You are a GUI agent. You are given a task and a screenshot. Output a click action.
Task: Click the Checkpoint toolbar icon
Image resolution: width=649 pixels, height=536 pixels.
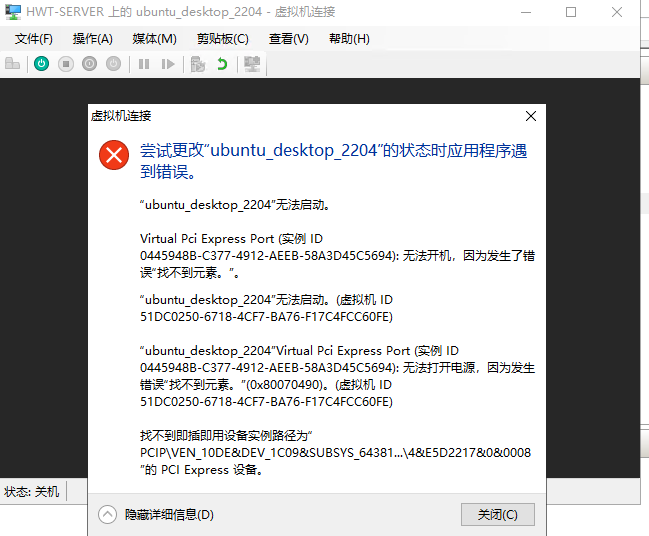pos(197,64)
